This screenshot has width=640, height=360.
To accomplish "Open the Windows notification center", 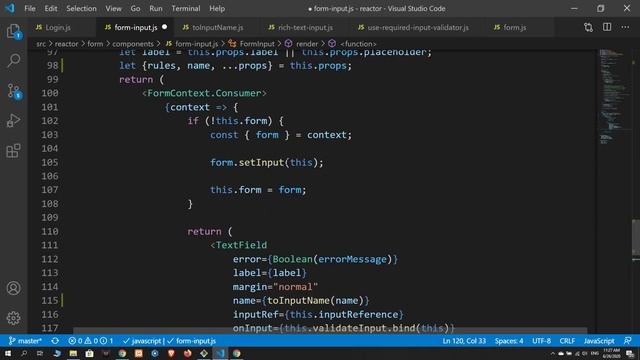I will (x=630, y=353).
